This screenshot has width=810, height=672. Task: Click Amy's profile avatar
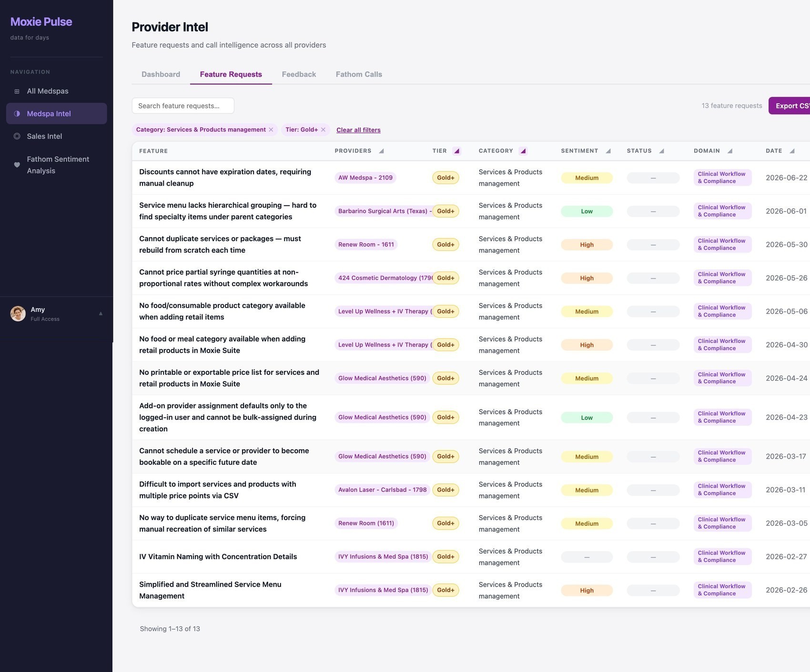[18, 313]
